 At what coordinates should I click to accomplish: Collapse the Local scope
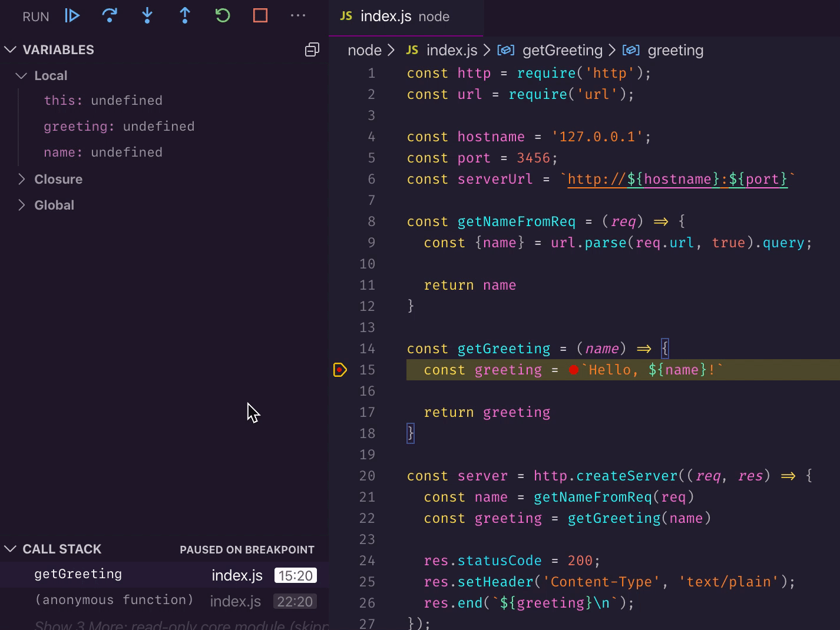[50, 75]
